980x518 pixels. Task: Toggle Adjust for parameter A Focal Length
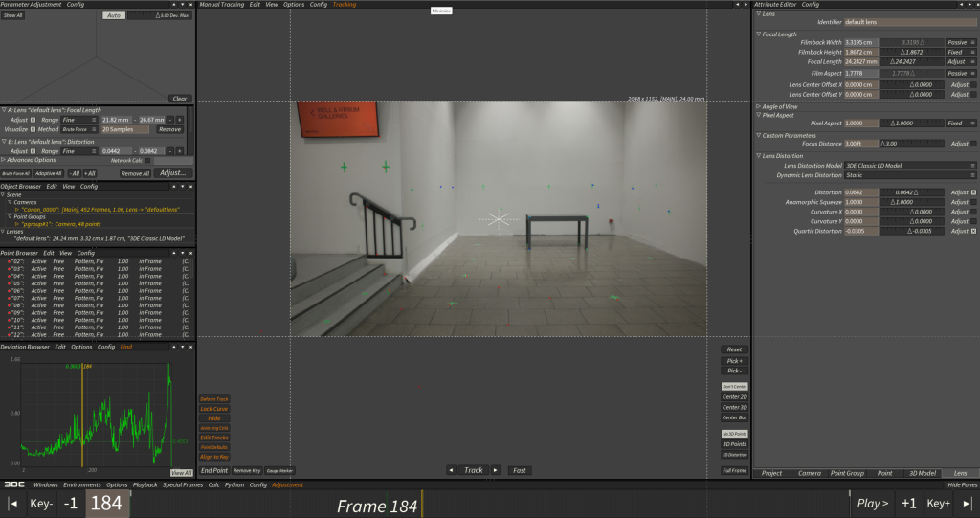33,120
